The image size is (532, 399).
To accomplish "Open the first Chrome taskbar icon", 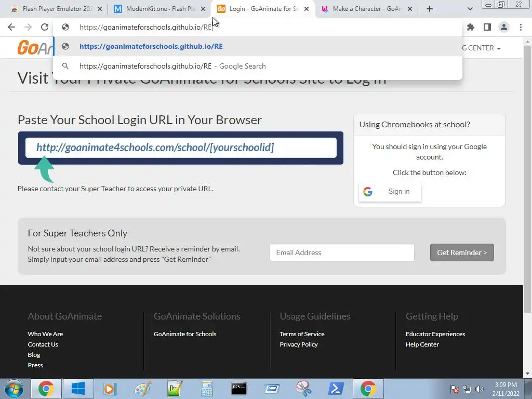I will (46, 389).
